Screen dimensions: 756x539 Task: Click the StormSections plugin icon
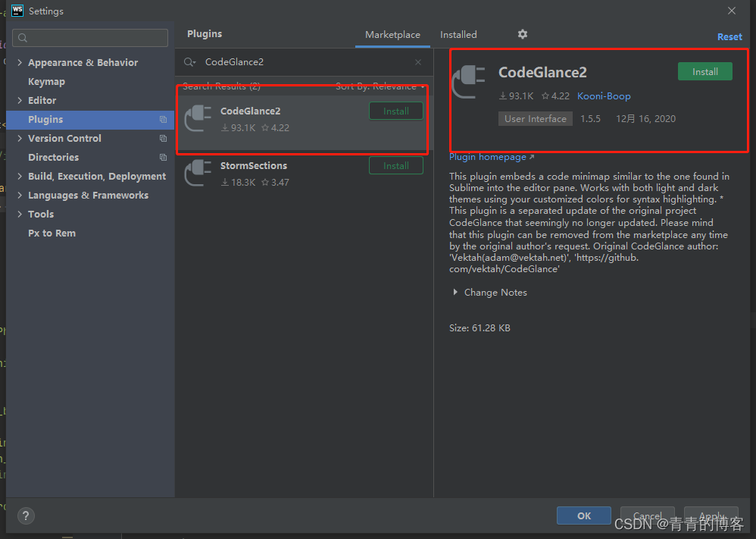tap(198, 173)
